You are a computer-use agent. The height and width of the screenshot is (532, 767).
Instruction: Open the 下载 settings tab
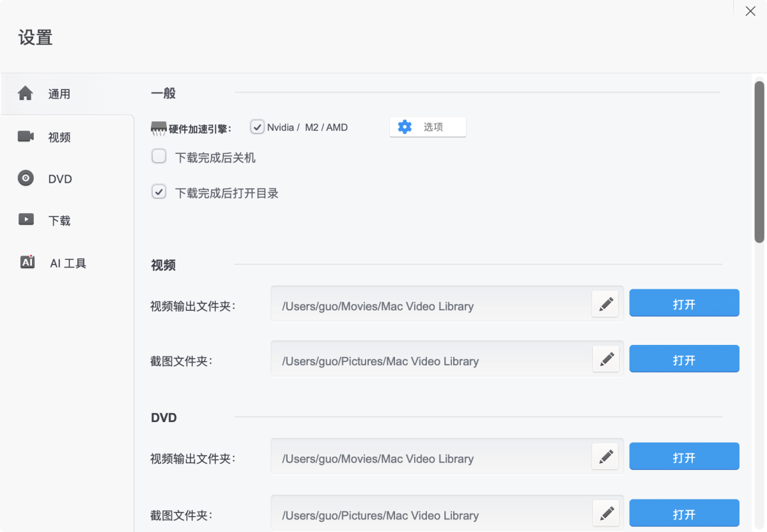(x=59, y=221)
